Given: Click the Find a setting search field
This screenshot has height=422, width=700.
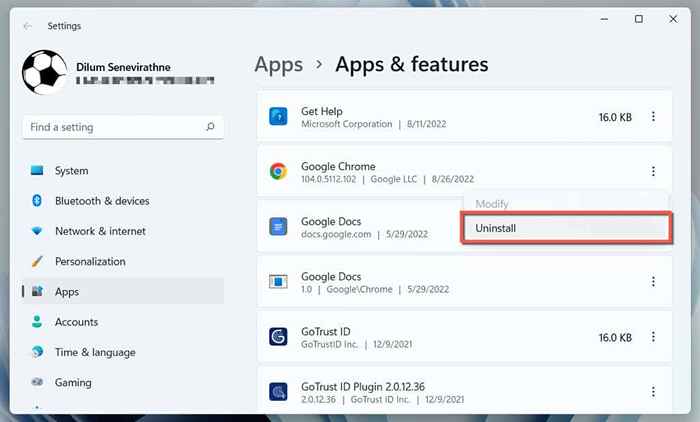Looking at the screenshot, I should (123, 127).
